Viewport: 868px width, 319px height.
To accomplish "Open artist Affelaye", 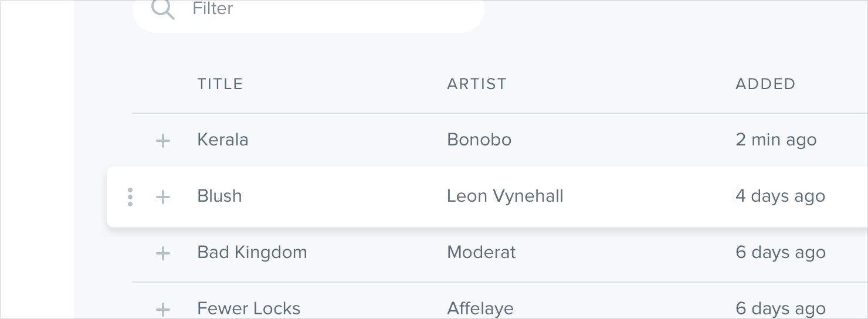I will pyautogui.click(x=480, y=308).
